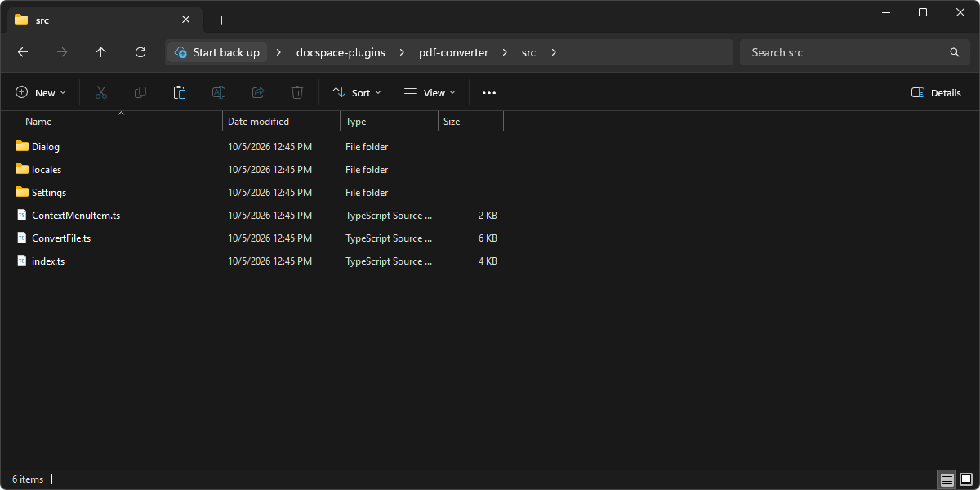Image resolution: width=980 pixels, height=490 pixels.
Task: Click the Settings folder icon
Action: tap(22, 192)
